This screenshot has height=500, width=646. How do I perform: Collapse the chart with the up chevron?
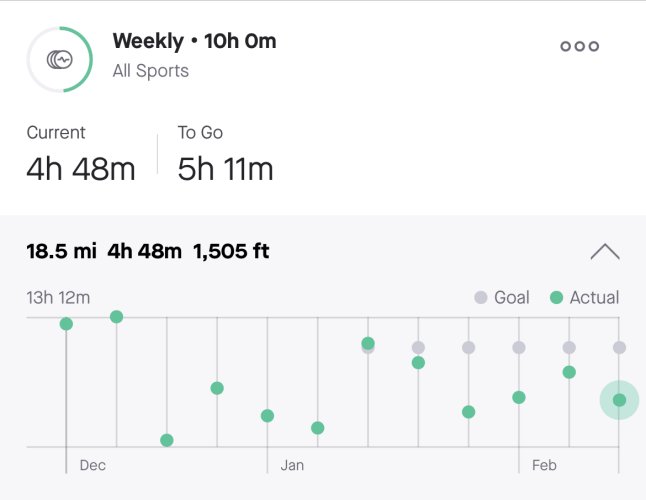[605, 252]
